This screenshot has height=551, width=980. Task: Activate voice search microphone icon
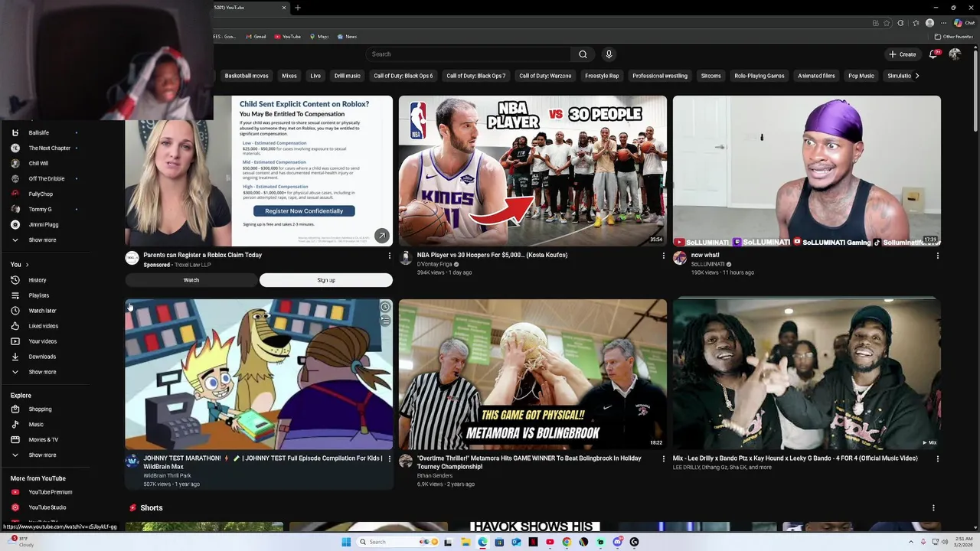click(x=609, y=54)
